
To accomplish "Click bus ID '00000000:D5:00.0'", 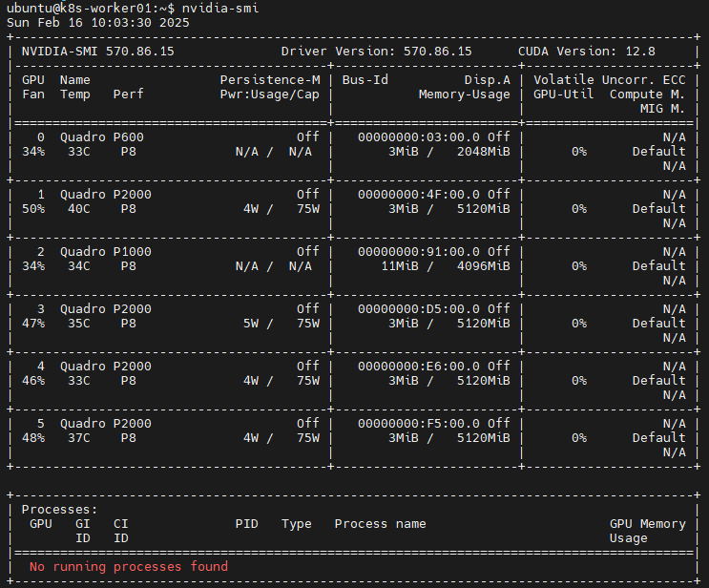I will tap(419, 309).
